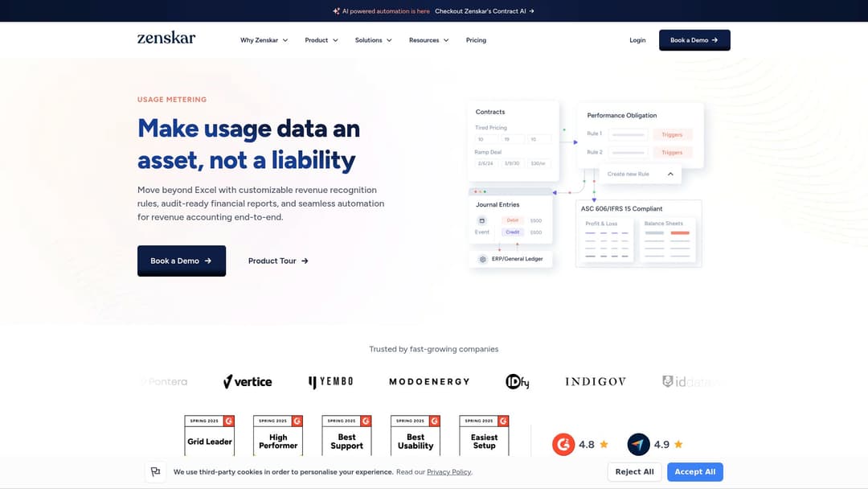Image resolution: width=868 pixels, height=489 pixels.
Task: Open the Privacy Policy link
Action: [449, 472]
